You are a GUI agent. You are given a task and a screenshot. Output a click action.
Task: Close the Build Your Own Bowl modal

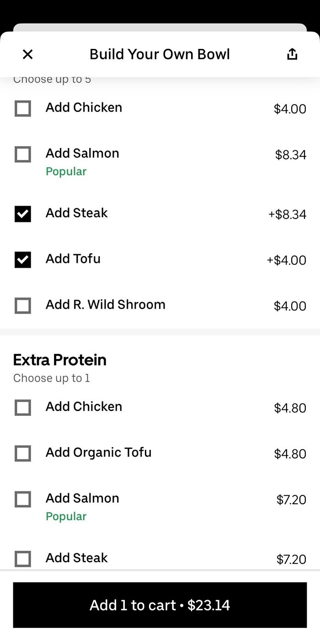(x=27, y=54)
